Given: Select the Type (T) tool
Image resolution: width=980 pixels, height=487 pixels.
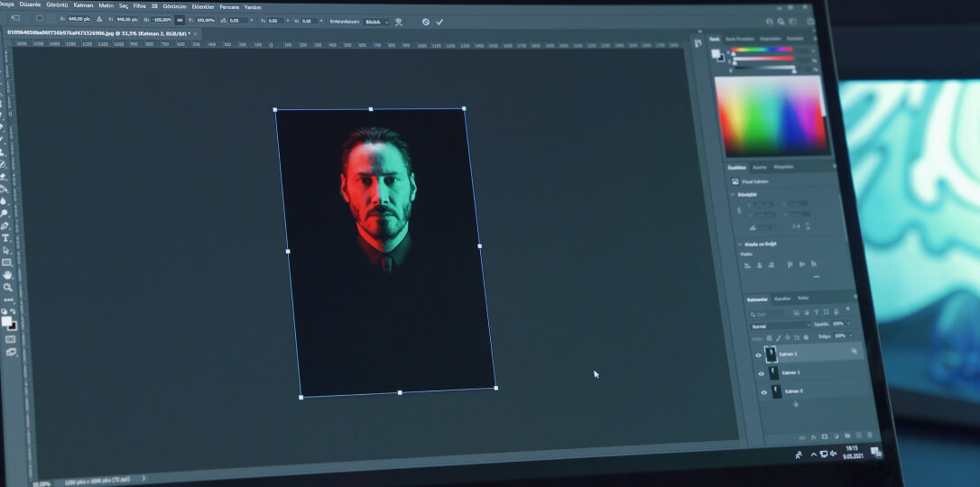Looking at the screenshot, I should click(x=5, y=238).
